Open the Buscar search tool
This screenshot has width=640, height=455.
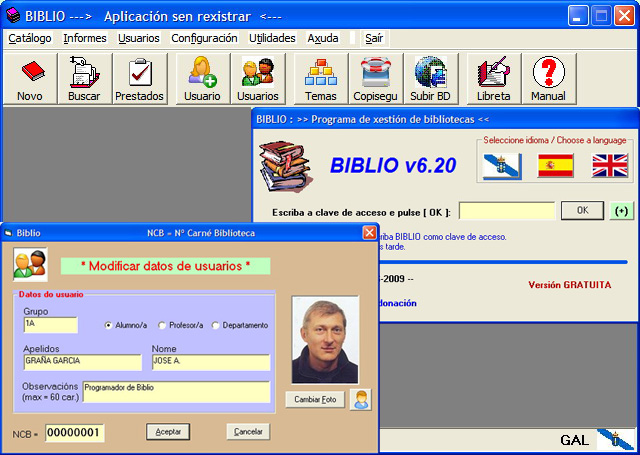[x=84, y=79]
